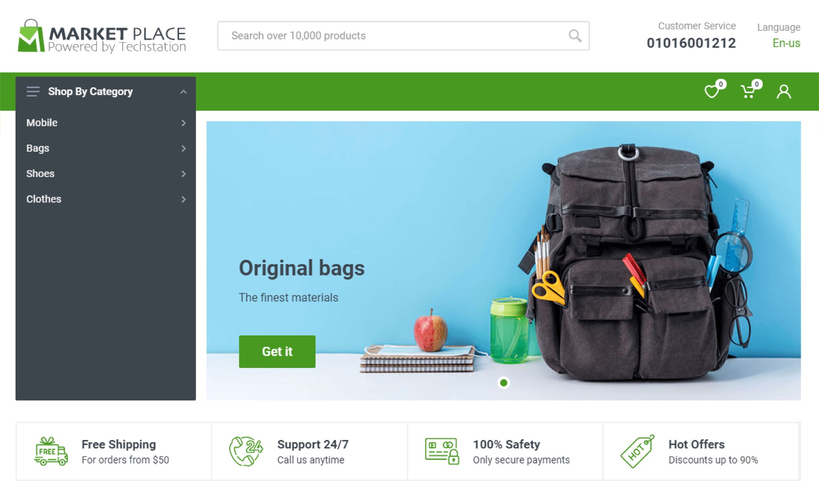Click the secure payment card icon
The image size is (819, 504).
[442, 451]
